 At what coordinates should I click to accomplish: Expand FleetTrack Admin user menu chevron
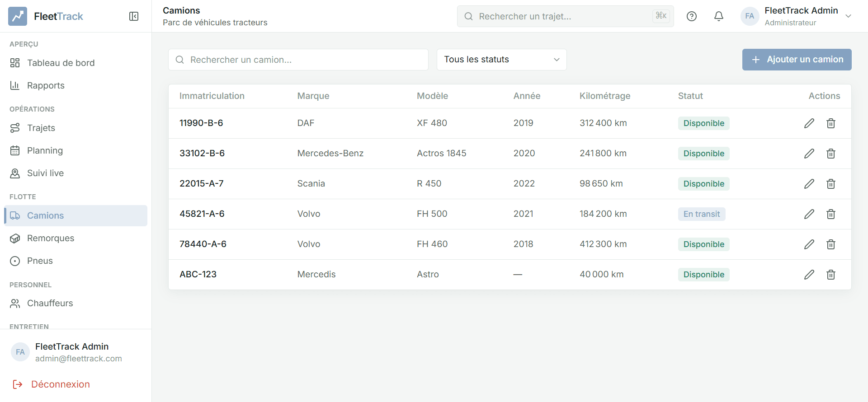pos(849,16)
